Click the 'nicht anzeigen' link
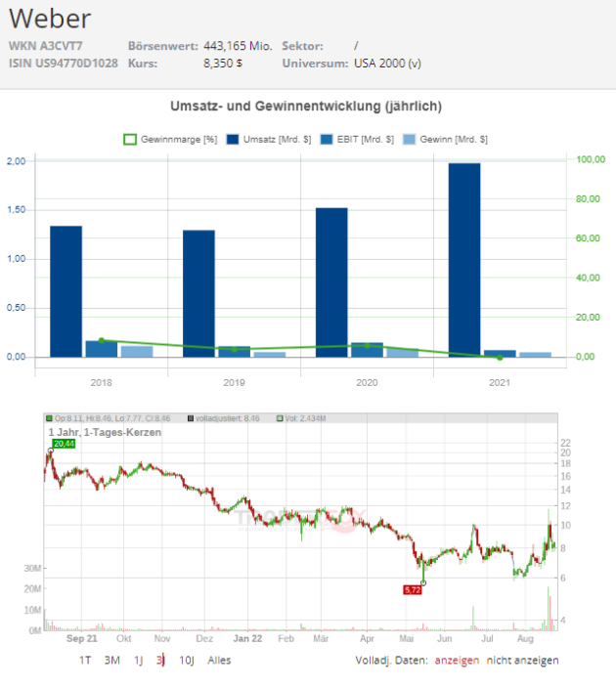 [x=522, y=661]
